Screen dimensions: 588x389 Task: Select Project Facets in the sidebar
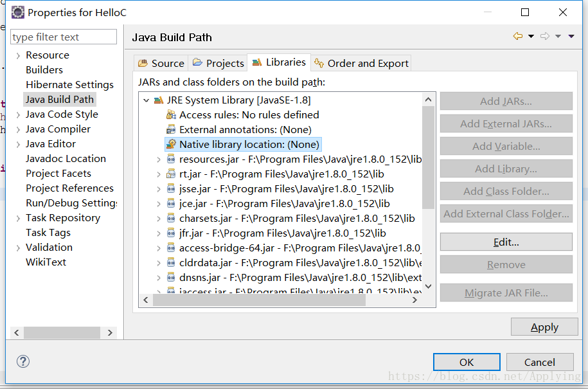point(58,174)
